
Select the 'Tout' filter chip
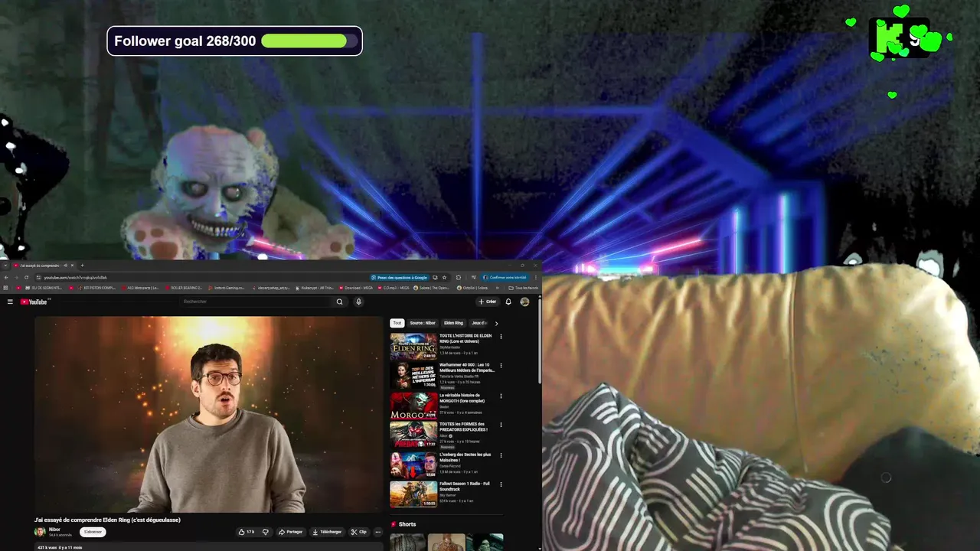pos(397,323)
